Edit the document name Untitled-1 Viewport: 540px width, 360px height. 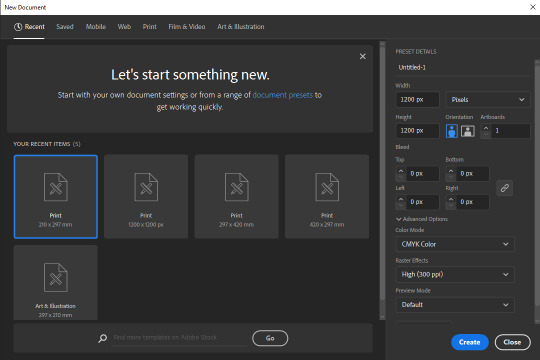pos(463,68)
